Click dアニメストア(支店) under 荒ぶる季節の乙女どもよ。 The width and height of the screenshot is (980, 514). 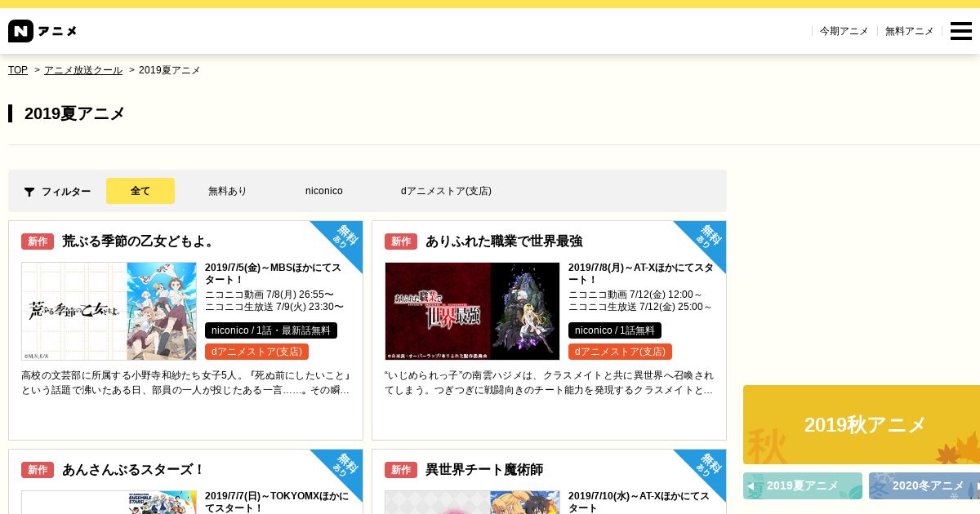point(256,352)
